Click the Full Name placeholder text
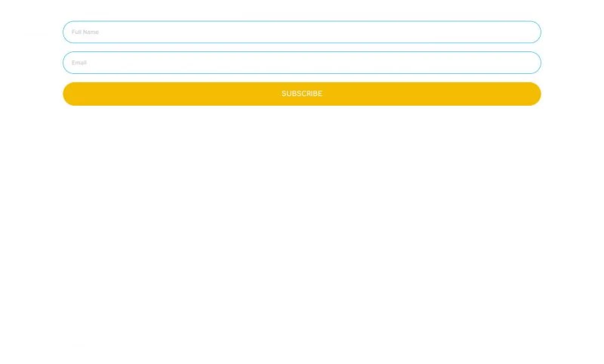This screenshot has width=604, height=364. [85, 32]
